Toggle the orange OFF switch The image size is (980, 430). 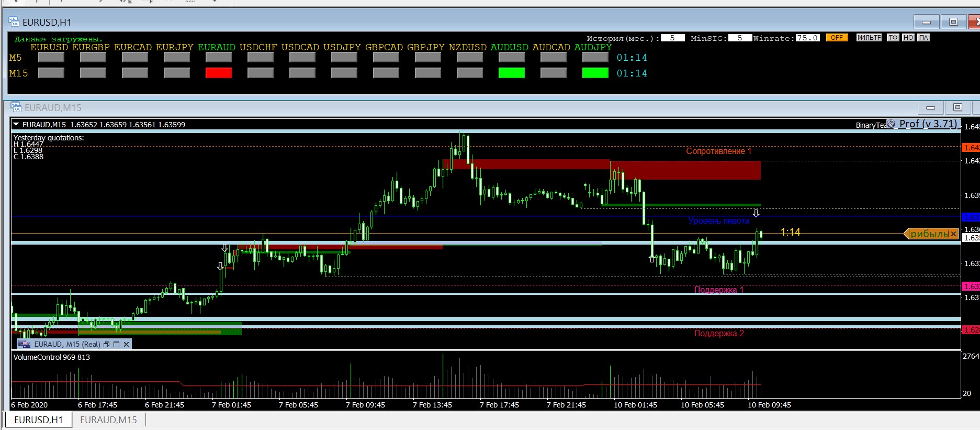(x=837, y=38)
